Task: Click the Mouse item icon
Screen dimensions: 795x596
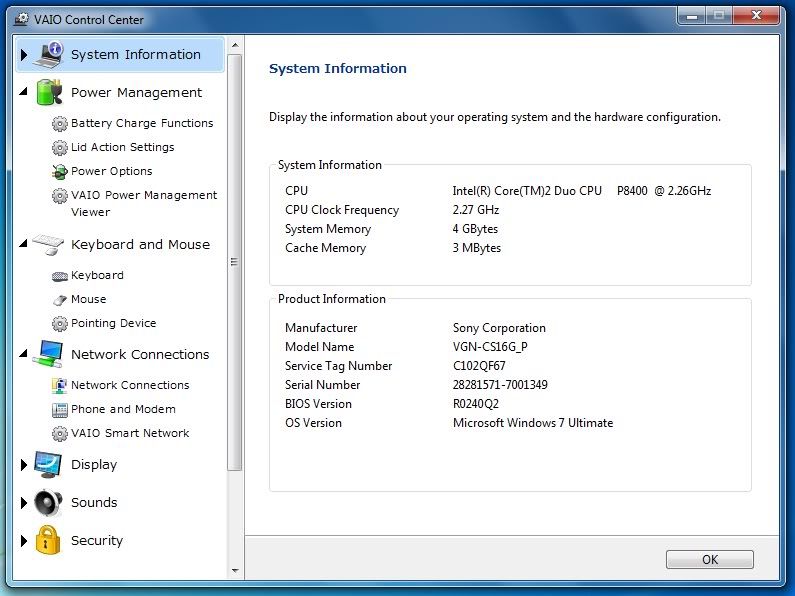Action: [x=59, y=300]
